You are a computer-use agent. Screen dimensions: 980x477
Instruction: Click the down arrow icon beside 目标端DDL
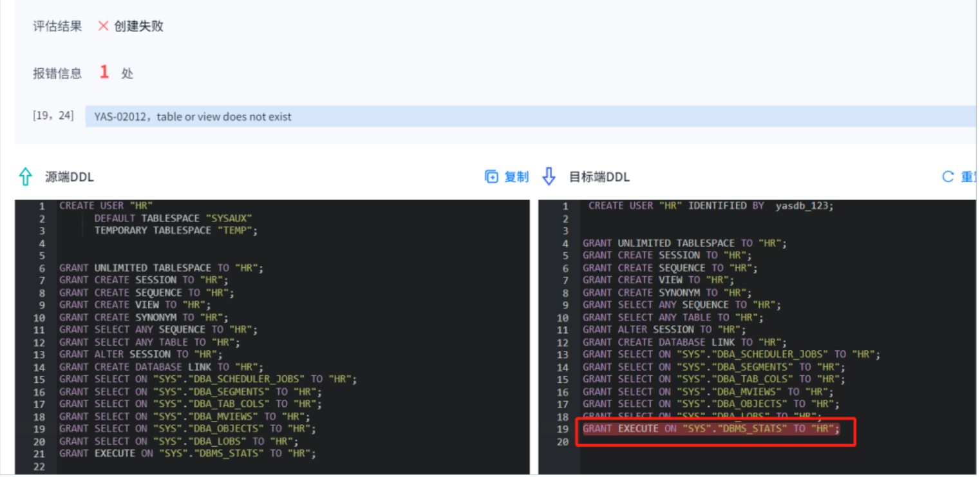click(549, 176)
